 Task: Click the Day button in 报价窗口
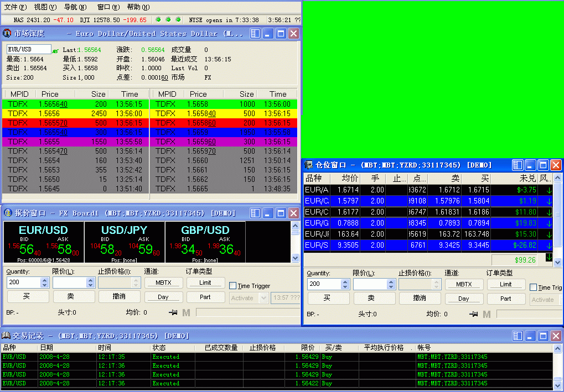coord(164,297)
